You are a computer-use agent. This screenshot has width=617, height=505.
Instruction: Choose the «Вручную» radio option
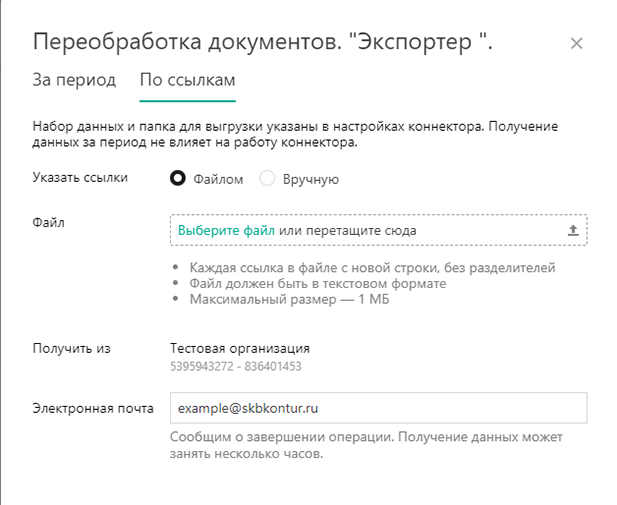pos(267,178)
